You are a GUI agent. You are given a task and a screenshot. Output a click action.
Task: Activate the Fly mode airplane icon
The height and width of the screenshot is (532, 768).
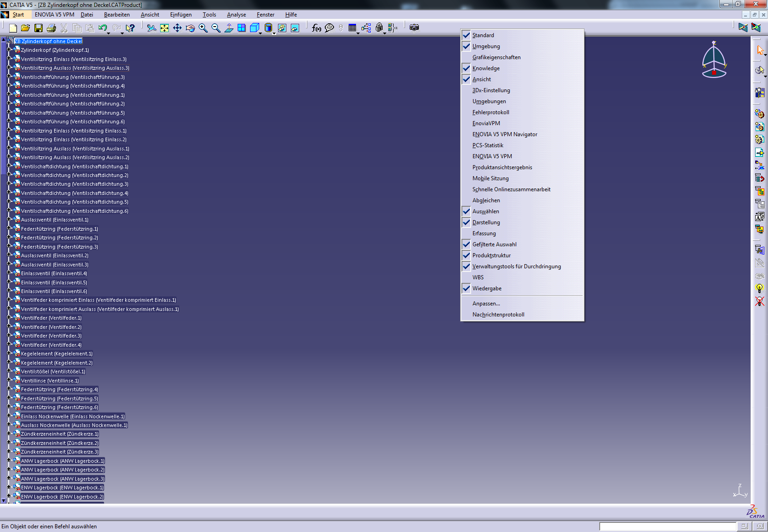(151, 28)
